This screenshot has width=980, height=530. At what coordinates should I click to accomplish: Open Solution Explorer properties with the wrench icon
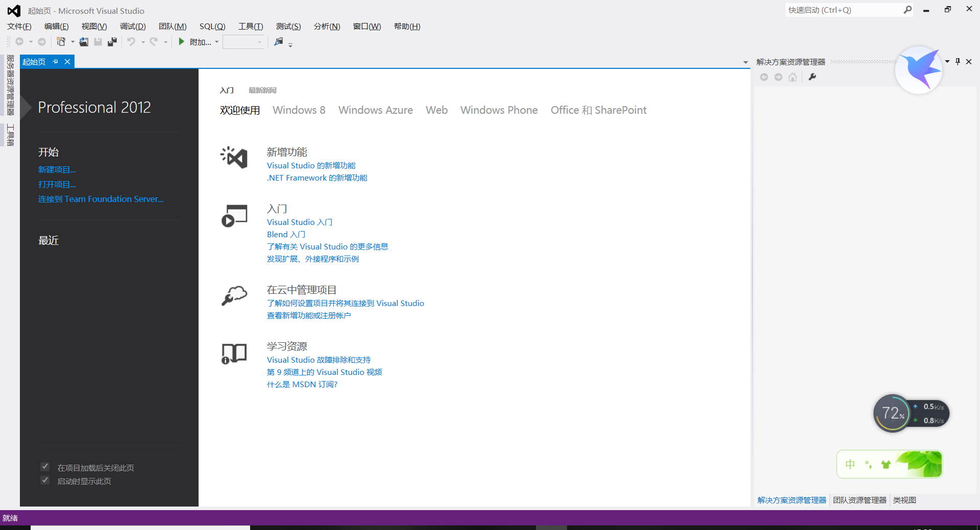(813, 77)
